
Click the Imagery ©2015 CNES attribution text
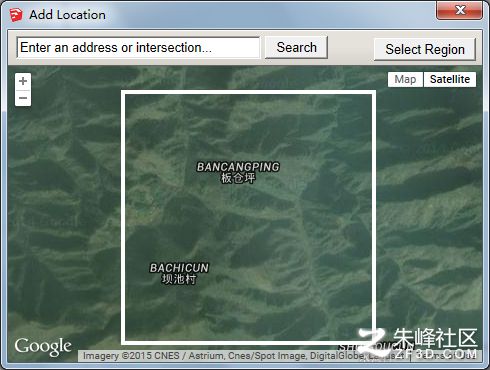coord(131,356)
